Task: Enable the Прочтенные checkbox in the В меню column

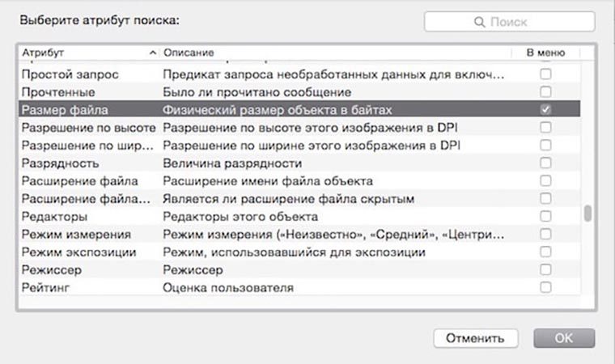Action: 546,91
